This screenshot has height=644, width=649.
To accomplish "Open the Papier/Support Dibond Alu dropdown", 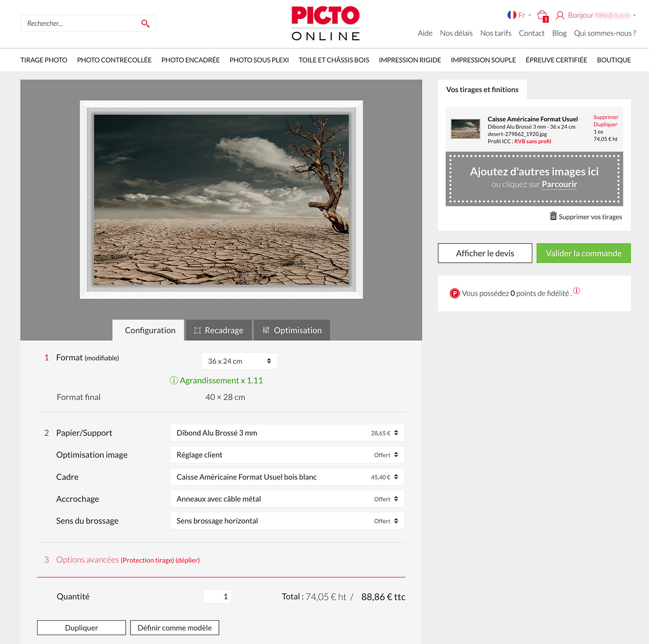I will [287, 433].
